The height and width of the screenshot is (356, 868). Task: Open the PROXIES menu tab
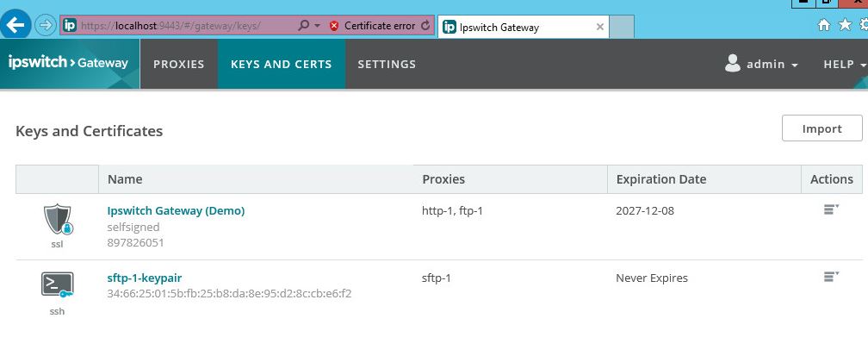point(179,65)
